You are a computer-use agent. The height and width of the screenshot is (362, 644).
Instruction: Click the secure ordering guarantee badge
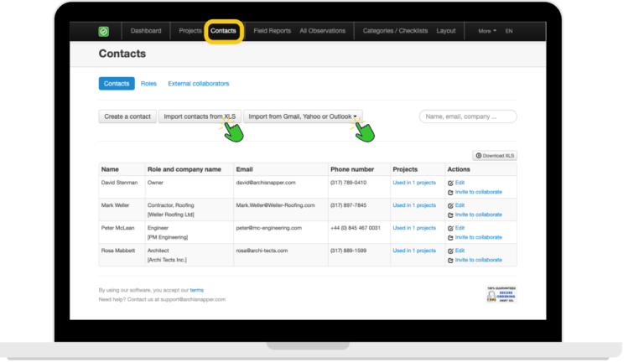[x=501, y=293]
